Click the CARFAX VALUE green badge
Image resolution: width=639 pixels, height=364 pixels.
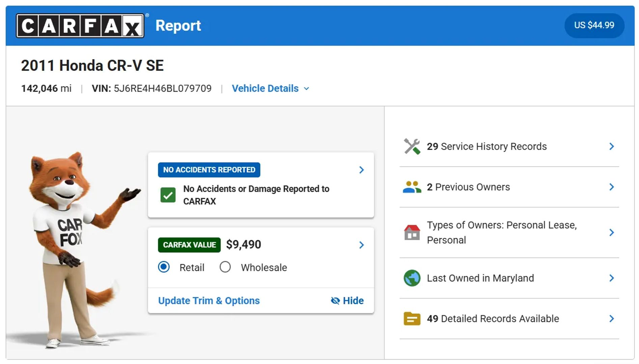click(189, 245)
